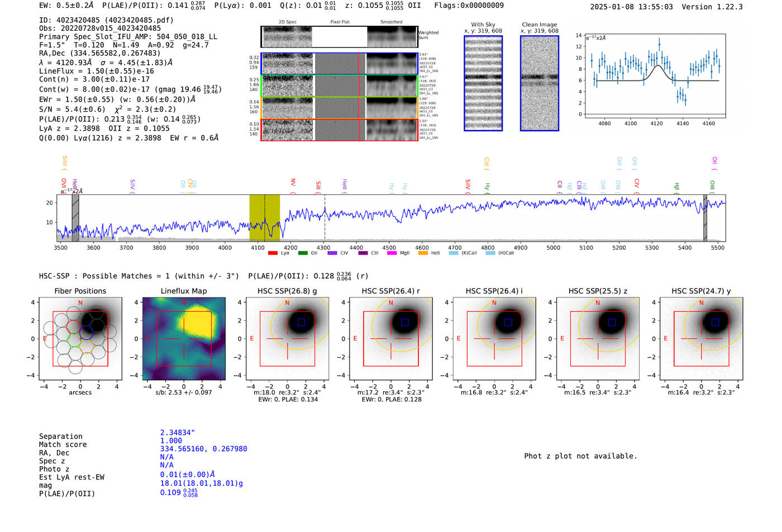
Task: Click the orange HeII legend swatch
Action: point(423,253)
